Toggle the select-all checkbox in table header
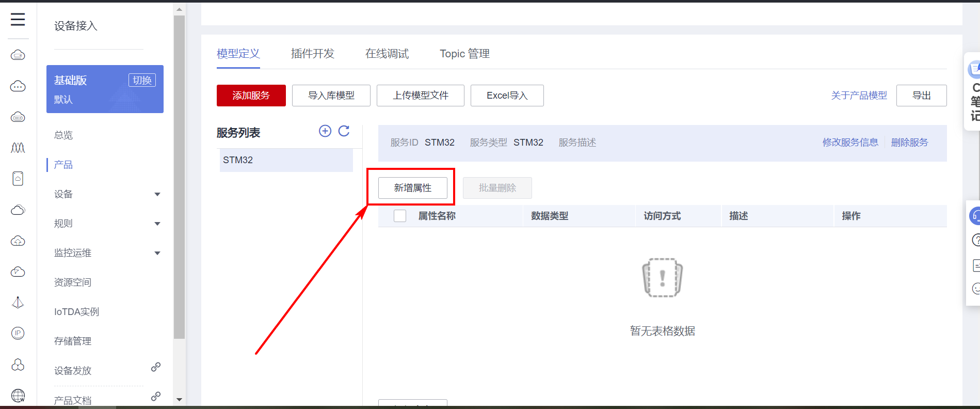This screenshot has width=980, height=409. (x=400, y=216)
